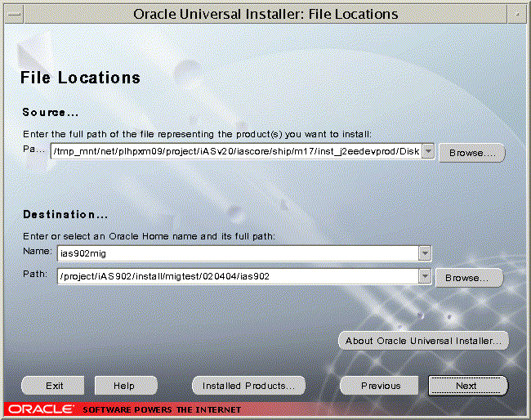
Task: Open Help for File Locations
Action: click(126, 386)
